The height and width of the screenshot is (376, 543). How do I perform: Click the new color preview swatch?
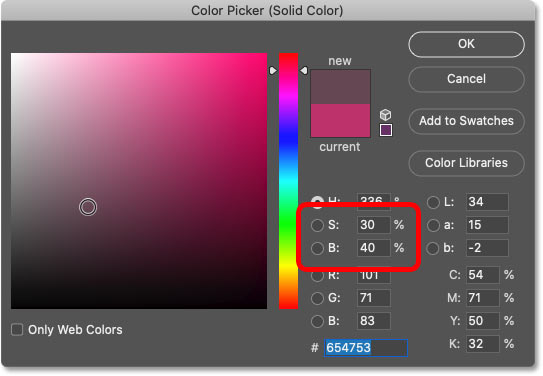point(340,87)
